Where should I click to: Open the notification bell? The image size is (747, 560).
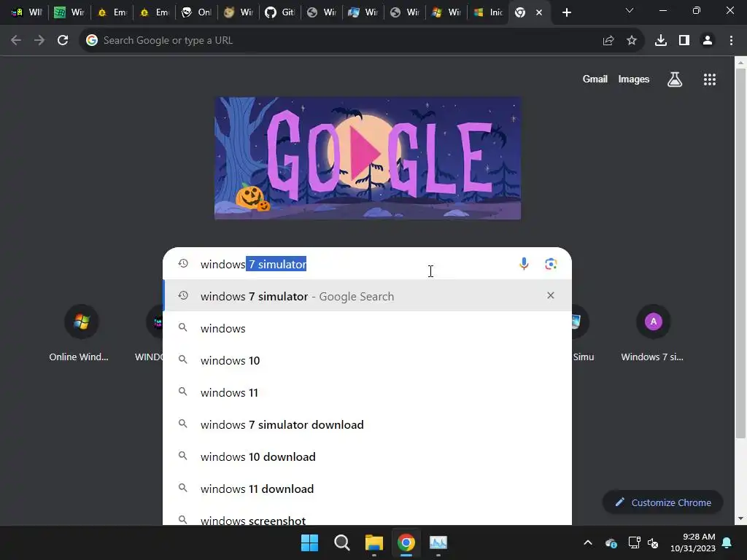[x=727, y=542]
